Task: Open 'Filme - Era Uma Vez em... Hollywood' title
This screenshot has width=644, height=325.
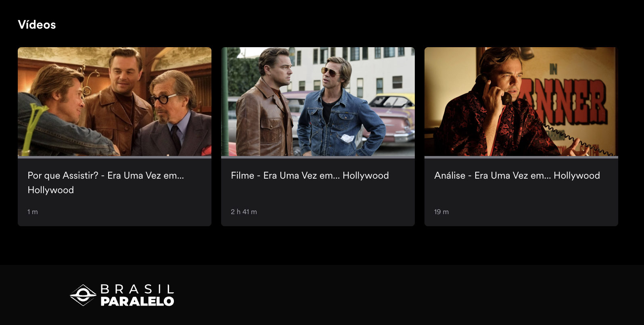Action: [x=310, y=175]
